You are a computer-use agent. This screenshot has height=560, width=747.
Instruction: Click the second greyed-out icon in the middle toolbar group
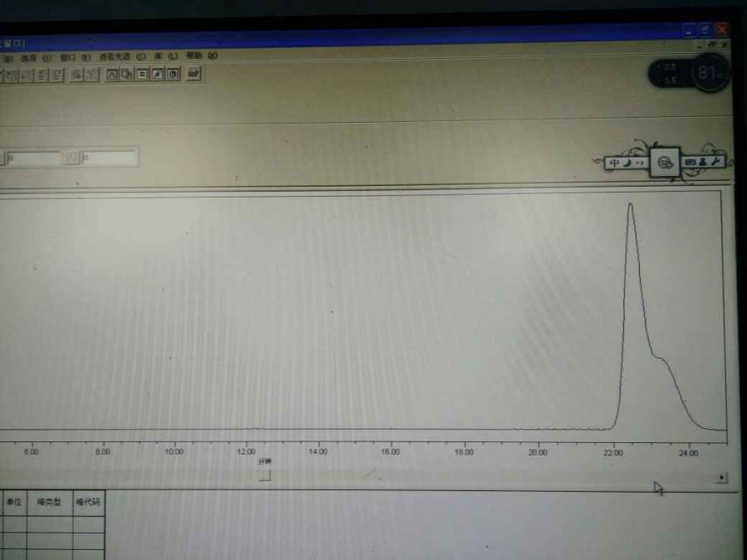click(91, 75)
